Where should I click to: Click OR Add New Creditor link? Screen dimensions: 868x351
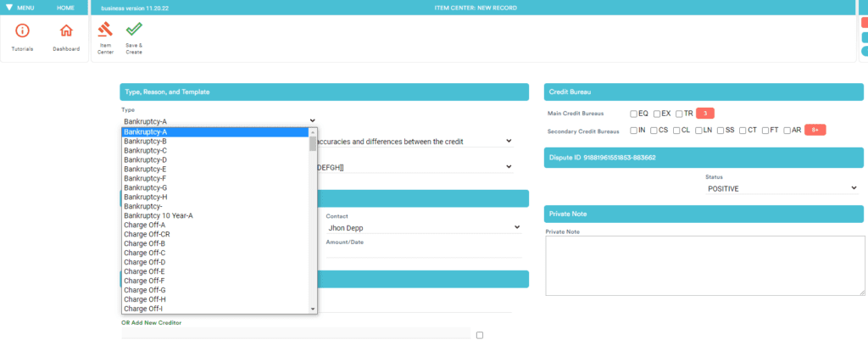point(152,322)
